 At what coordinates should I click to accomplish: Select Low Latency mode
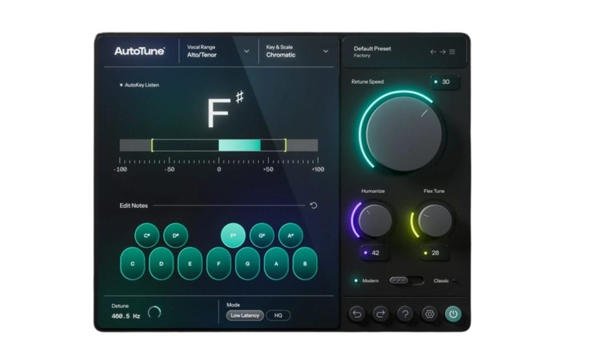245,315
